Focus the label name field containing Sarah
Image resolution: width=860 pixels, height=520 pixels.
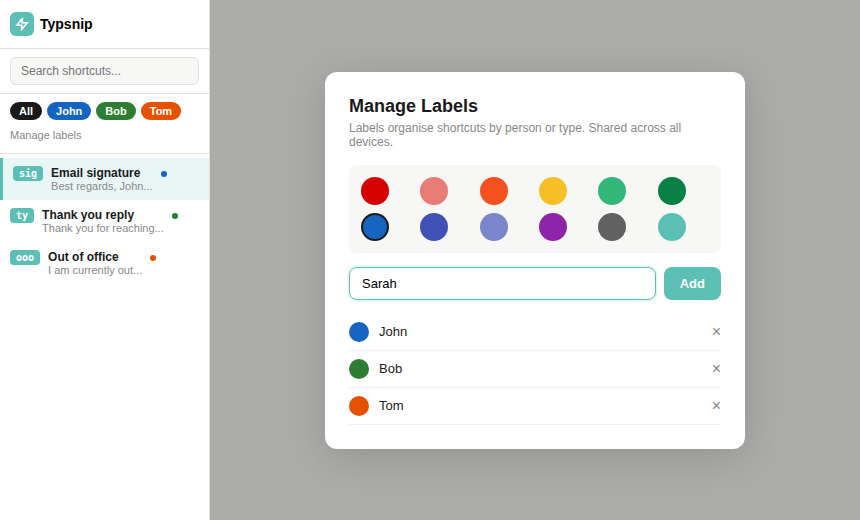[x=502, y=284]
